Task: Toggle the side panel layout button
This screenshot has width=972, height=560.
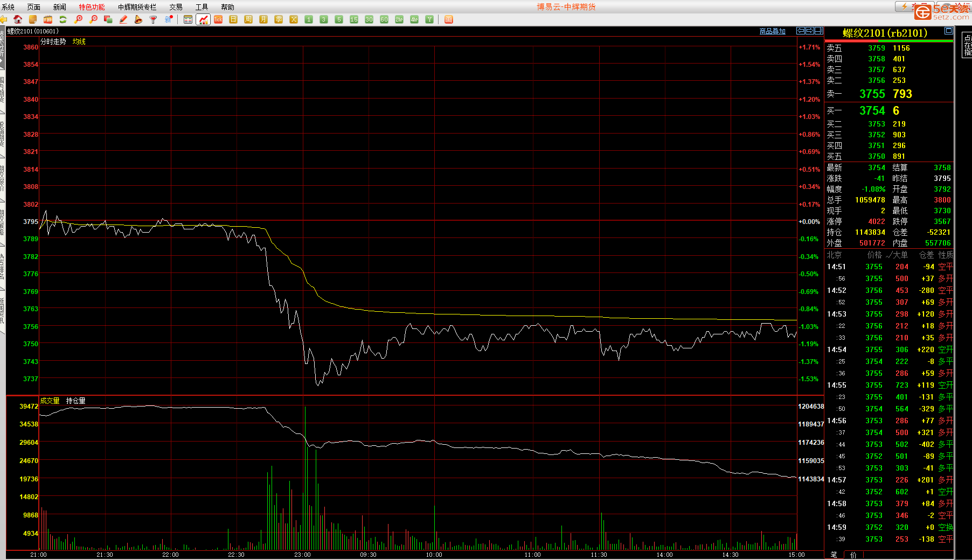Action: (x=819, y=31)
